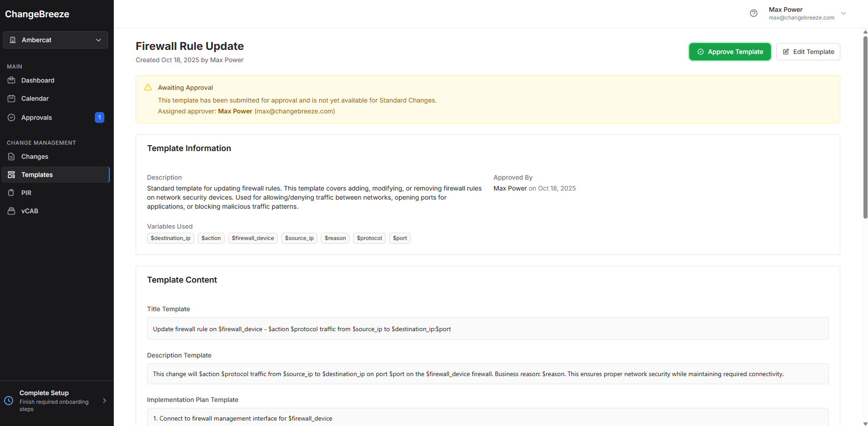Click the Approvals checkmark icon

[12, 118]
